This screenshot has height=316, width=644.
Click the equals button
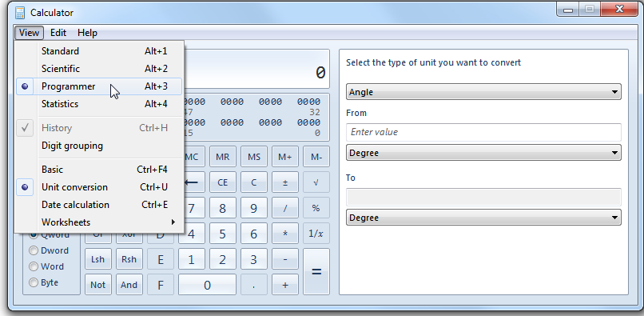point(316,271)
